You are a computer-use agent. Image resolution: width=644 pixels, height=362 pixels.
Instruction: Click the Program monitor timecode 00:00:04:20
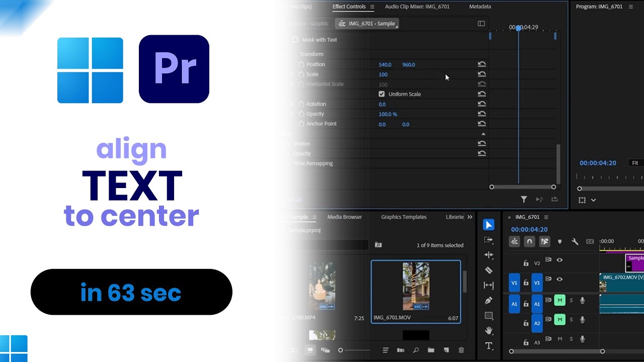(x=598, y=163)
